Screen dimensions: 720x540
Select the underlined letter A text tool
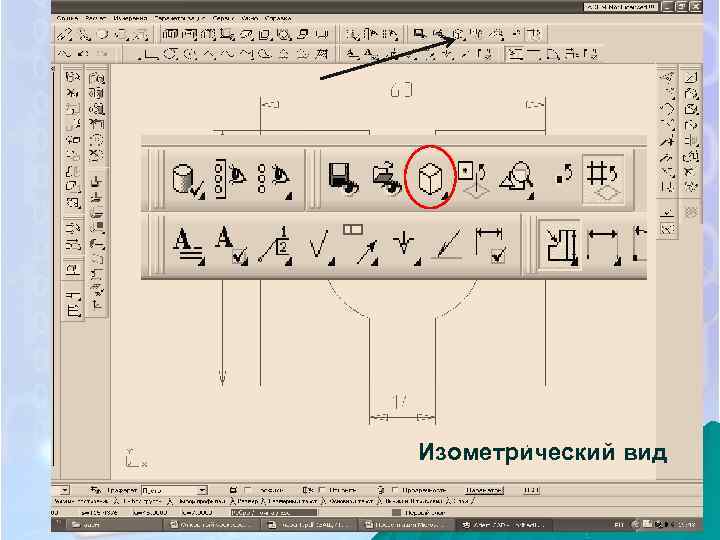[189, 246]
